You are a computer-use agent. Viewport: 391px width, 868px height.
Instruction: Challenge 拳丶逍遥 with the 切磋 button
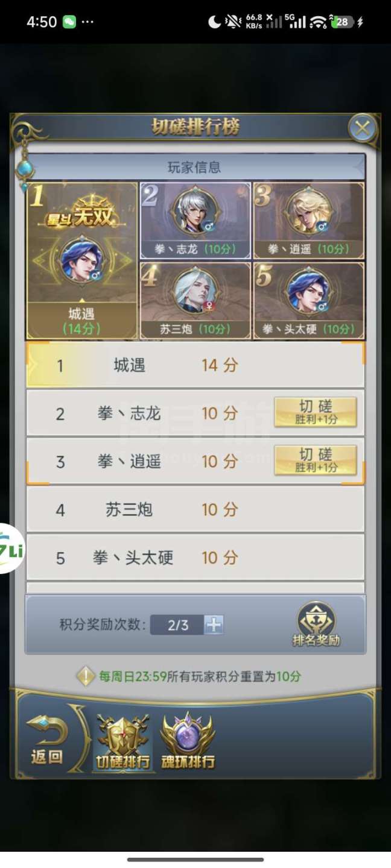point(316,461)
